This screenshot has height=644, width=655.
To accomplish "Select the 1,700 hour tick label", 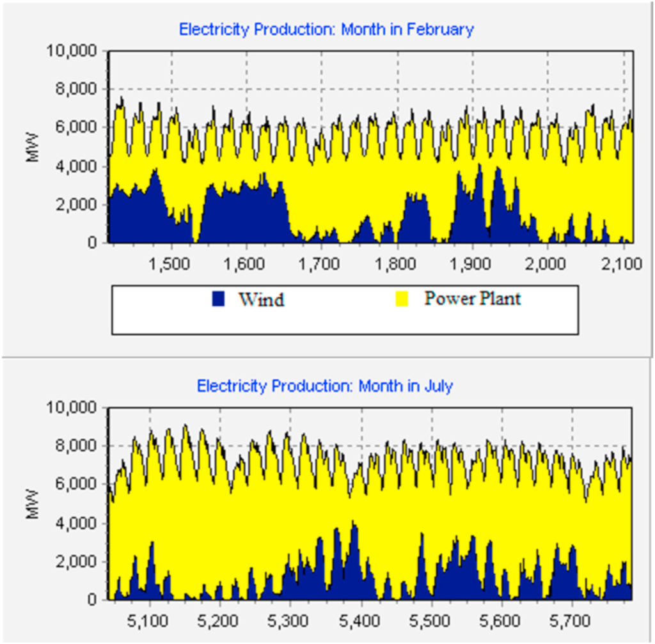I will coord(321,265).
